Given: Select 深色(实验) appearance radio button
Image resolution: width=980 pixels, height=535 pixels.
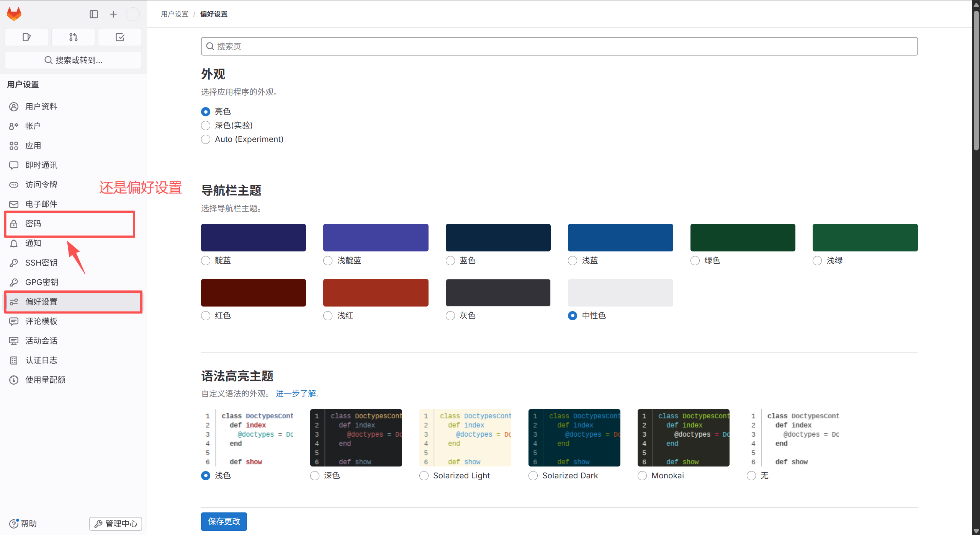Looking at the screenshot, I should [x=206, y=126].
